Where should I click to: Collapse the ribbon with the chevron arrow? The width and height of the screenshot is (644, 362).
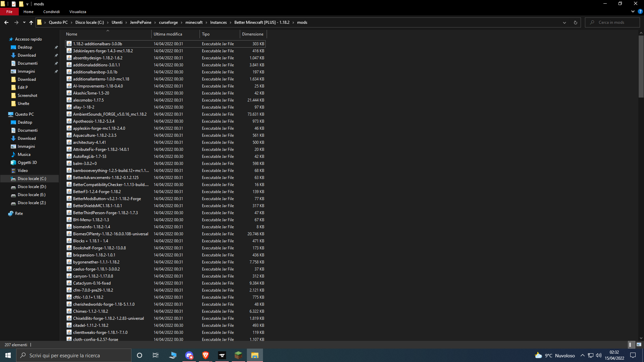pos(632,11)
